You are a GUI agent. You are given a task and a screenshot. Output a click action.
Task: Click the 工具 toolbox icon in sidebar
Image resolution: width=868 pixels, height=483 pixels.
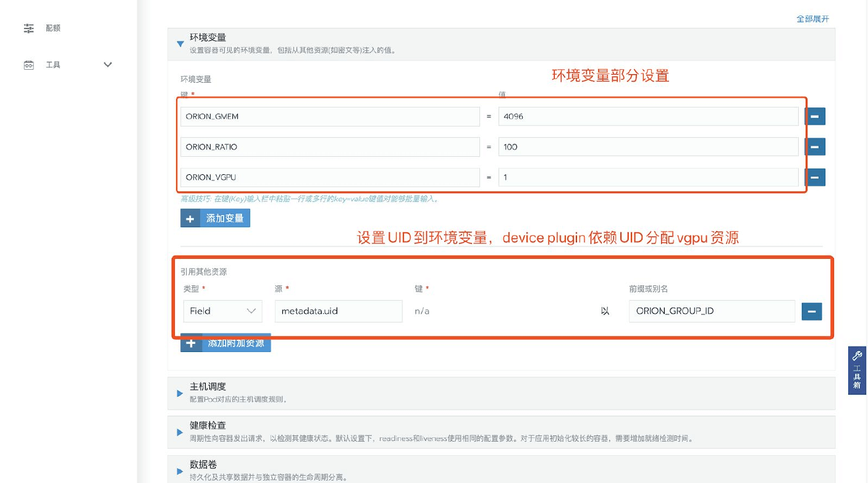29,65
